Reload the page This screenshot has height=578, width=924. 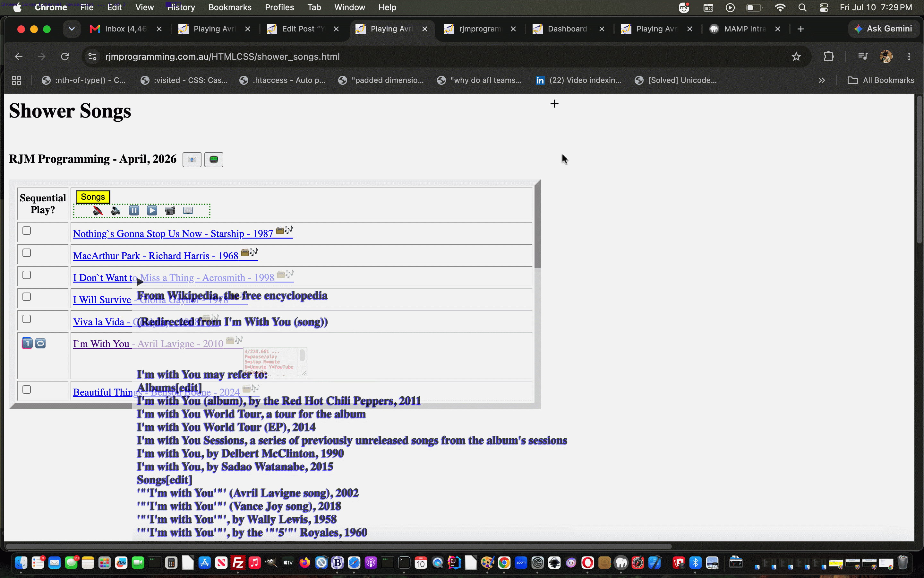tap(65, 57)
